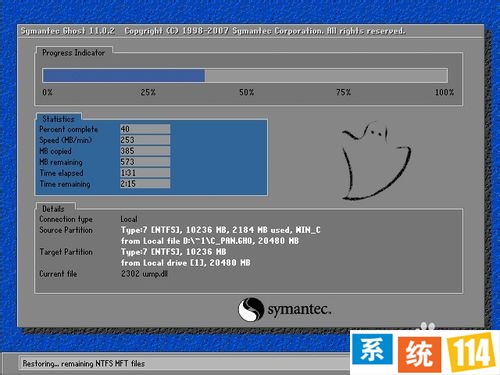This screenshot has height=375, width=500.
Task: Click the Source Partition label
Action: (66, 230)
